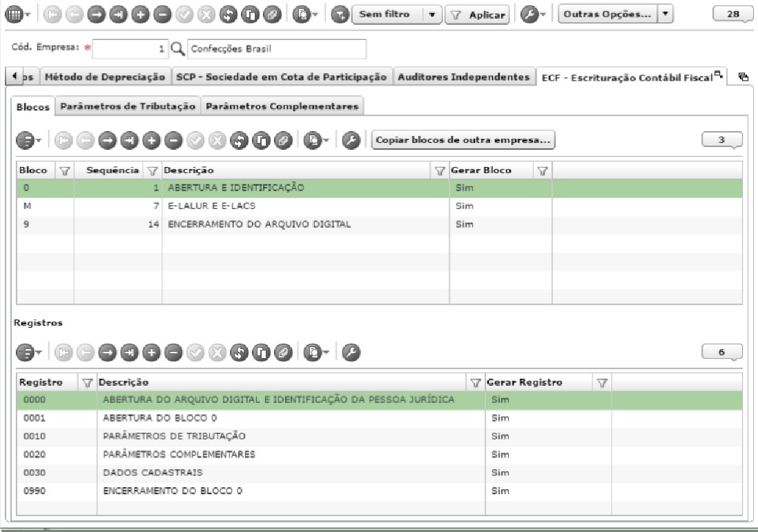This screenshot has width=758, height=532.
Task: Switch to Parâmetros de Tributação tab
Action: pyautogui.click(x=128, y=106)
